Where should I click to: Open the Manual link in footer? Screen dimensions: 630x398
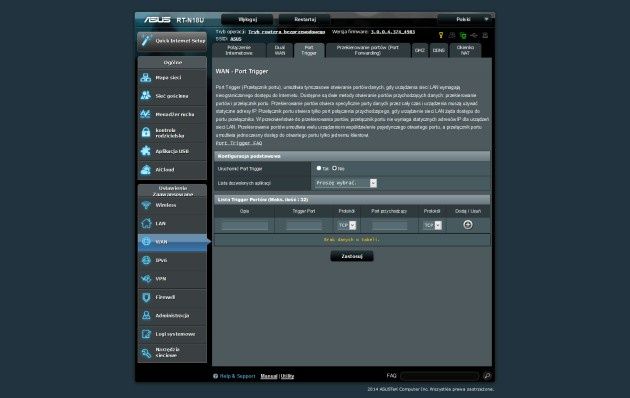269,376
